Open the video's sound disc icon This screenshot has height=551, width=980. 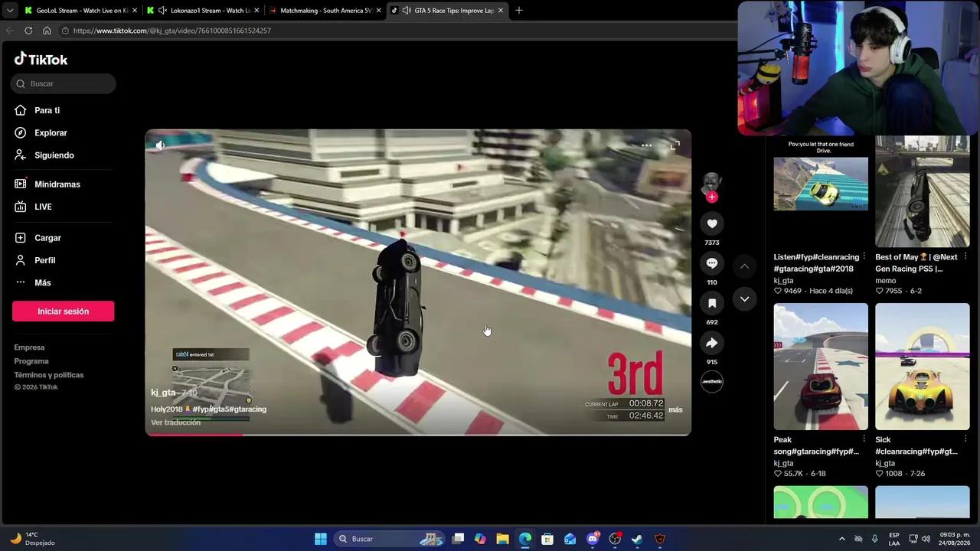[x=712, y=381]
